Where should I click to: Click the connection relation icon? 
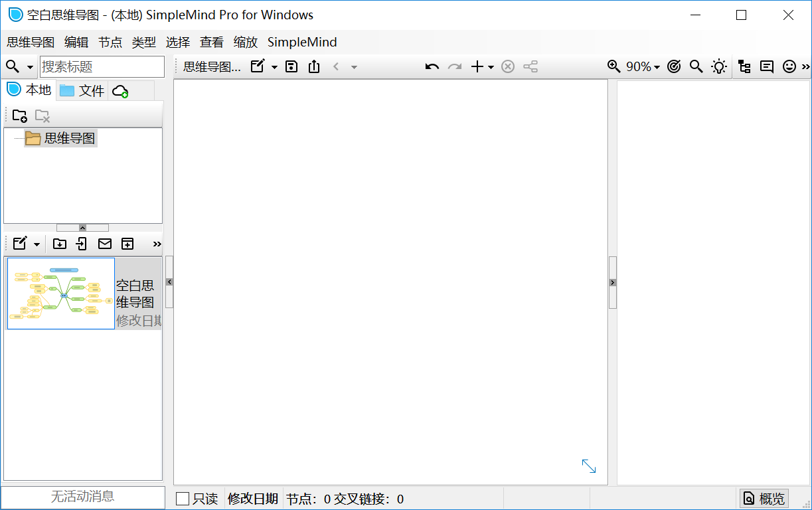(530, 66)
